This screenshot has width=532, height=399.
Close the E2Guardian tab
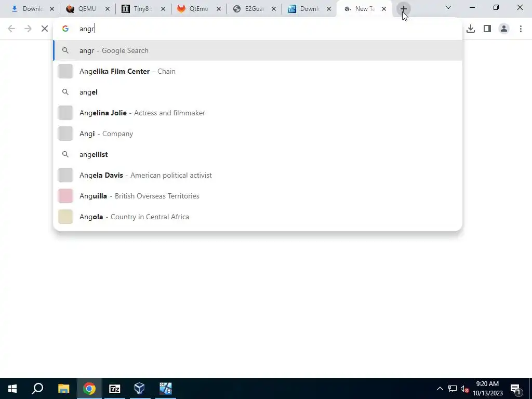tap(274, 9)
